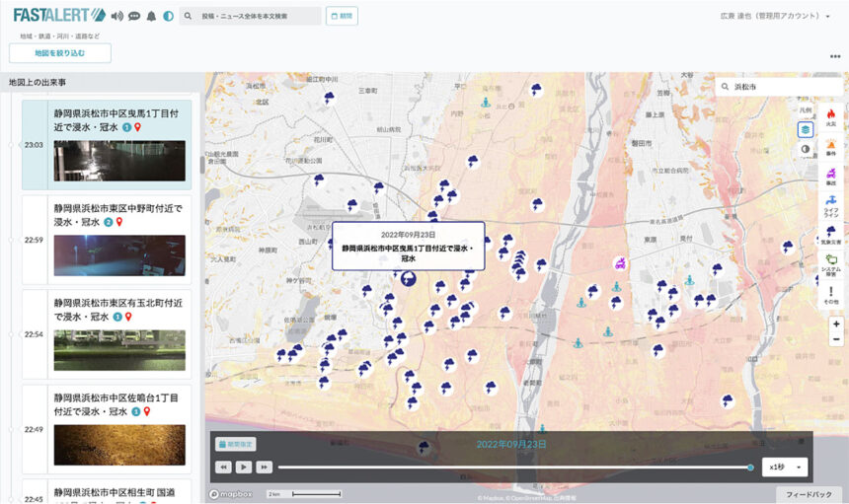
Task: Toggle the header dark mode contrast icon
Action: [168, 16]
